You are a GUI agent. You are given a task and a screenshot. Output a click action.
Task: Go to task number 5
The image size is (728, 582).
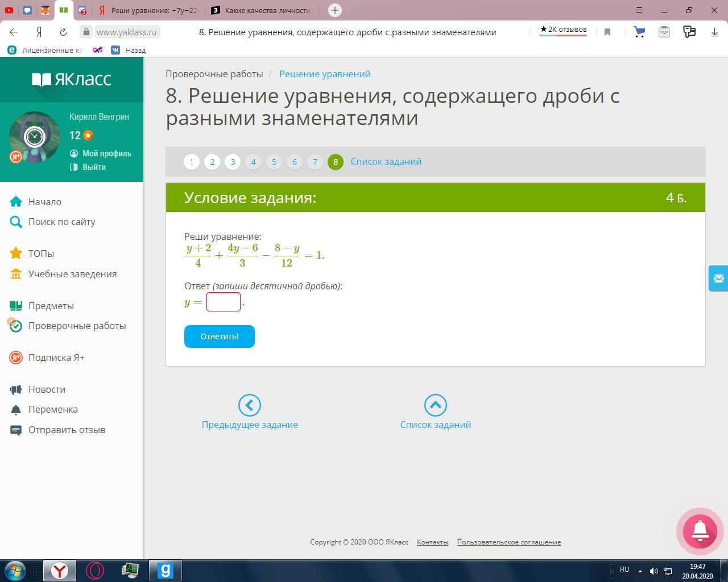coord(274,162)
